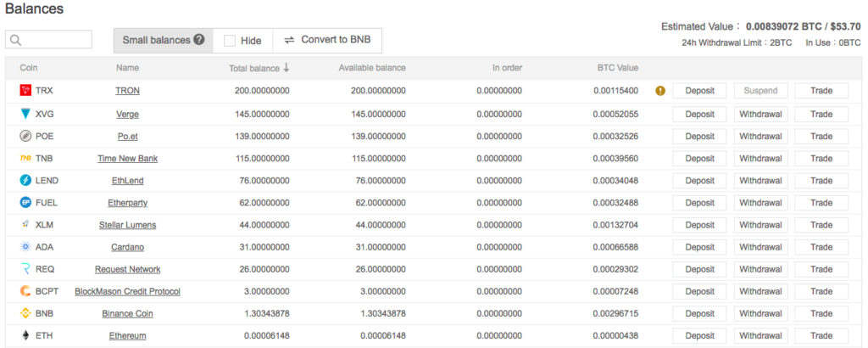Open the EthLend name link
868x348 pixels.
[x=127, y=181]
